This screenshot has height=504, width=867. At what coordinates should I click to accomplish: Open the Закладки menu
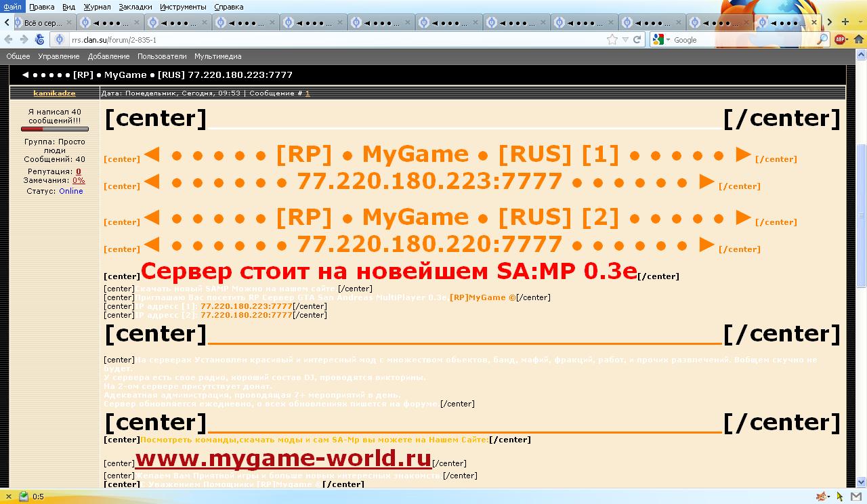click(x=135, y=6)
